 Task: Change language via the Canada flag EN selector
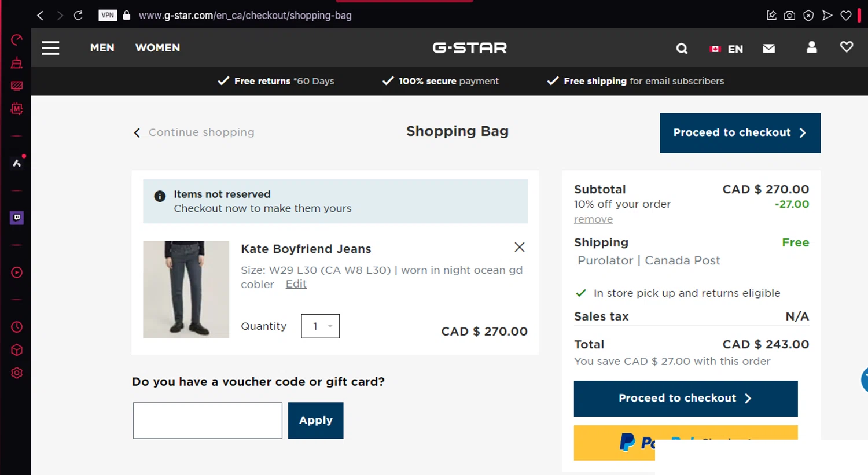click(726, 49)
